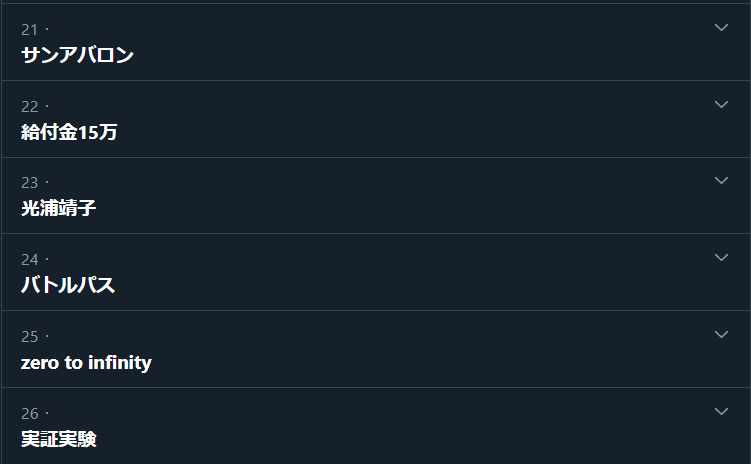Screen dimensions: 751x464
Task: Click the rank number 21 label
Action: 29,30
